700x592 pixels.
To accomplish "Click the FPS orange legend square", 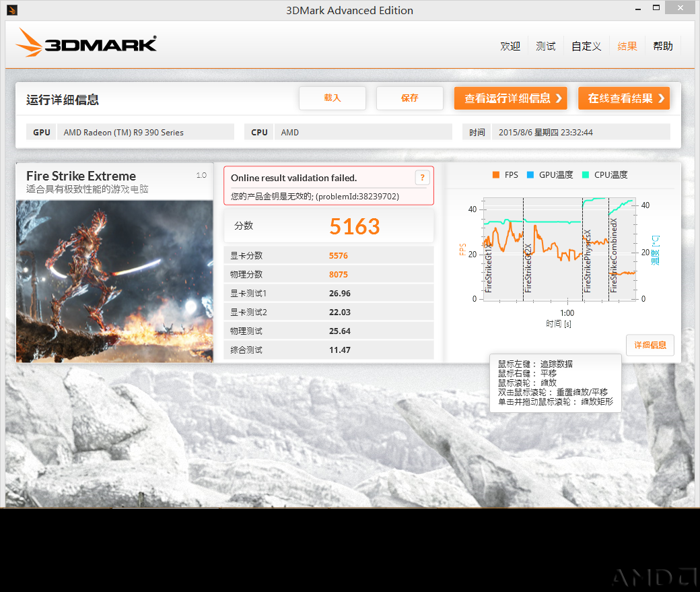I will pyautogui.click(x=495, y=174).
